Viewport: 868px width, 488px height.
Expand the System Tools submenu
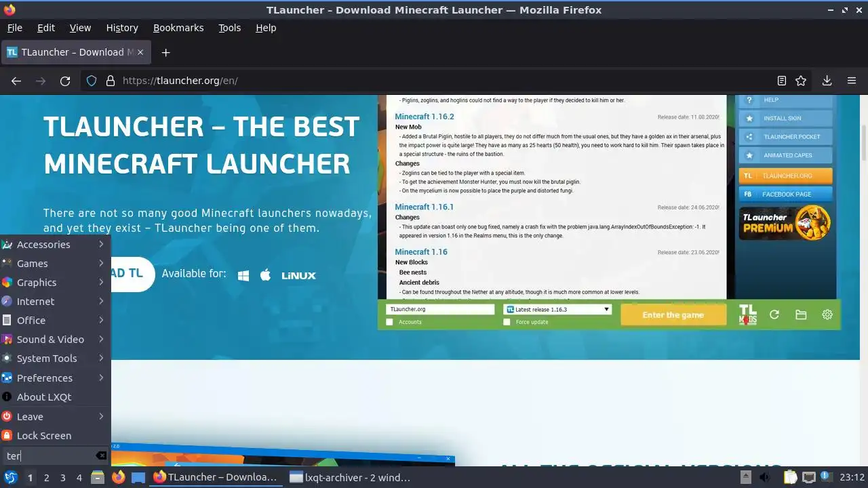[55, 358]
